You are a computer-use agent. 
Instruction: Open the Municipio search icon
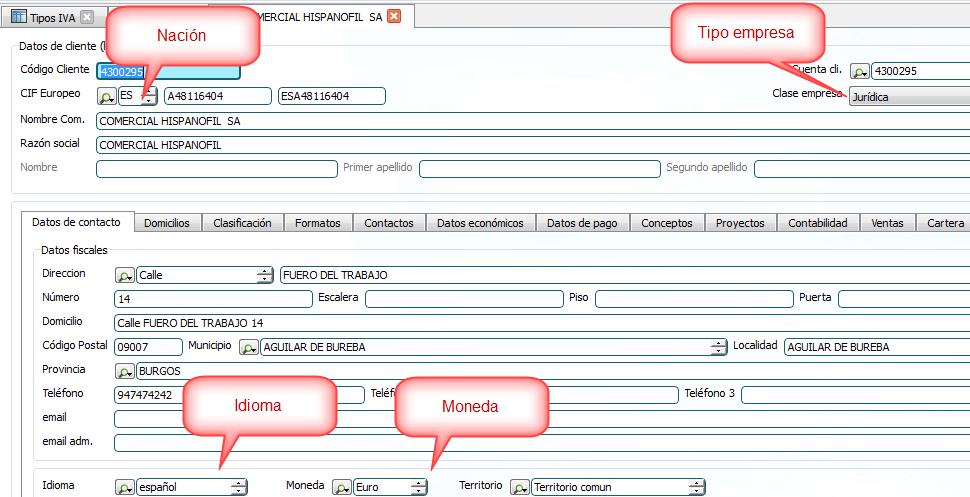pos(247,347)
